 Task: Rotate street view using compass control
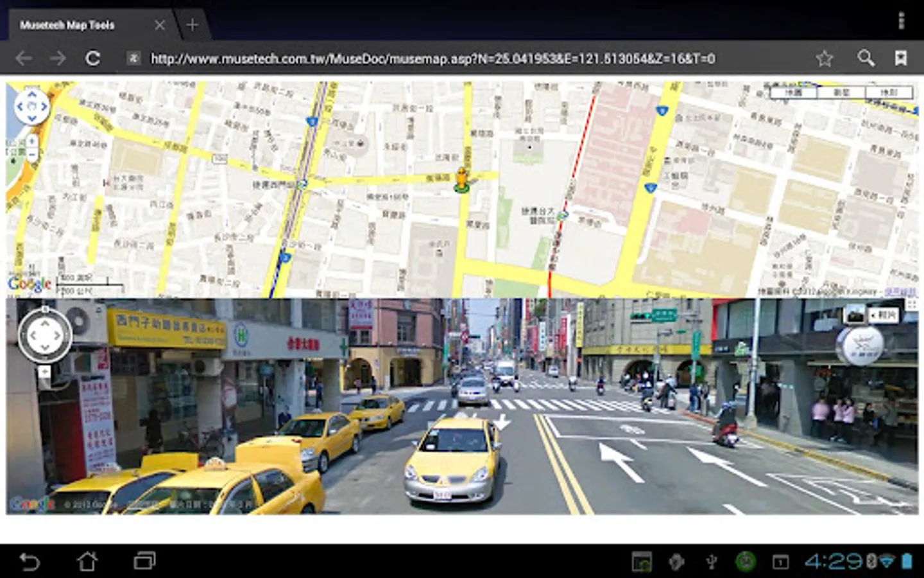[x=45, y=335]
